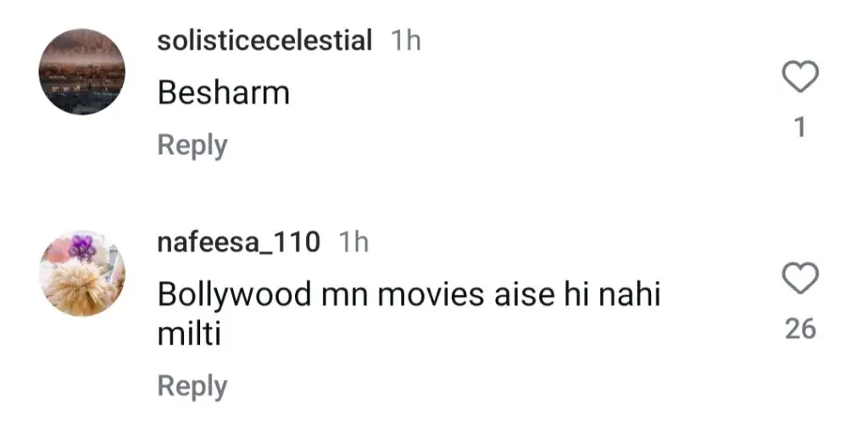Select the "Bollywood mn movies aise hi nahi" text
This screenshot has width=868, height=421.
409,295
